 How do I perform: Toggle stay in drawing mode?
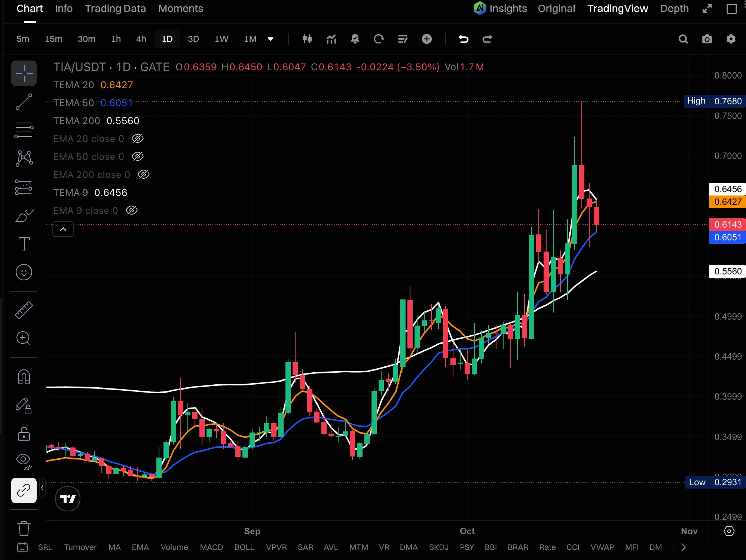click(24, 405)
